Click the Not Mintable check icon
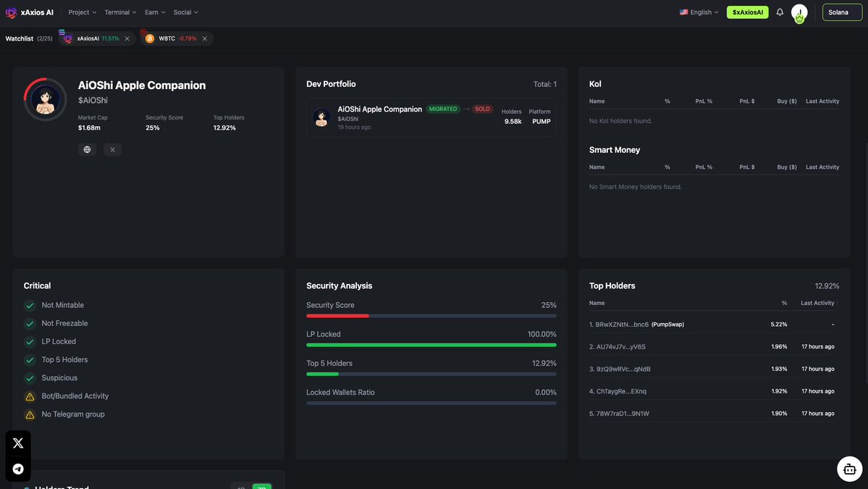The width and height of the screenshot is (868, 489). (x=30, y=306)
